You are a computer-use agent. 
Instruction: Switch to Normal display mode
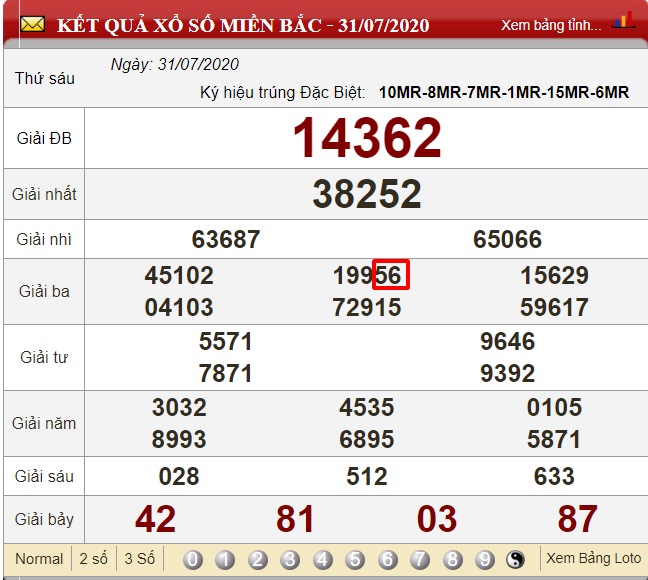click(x=39, y=559)
